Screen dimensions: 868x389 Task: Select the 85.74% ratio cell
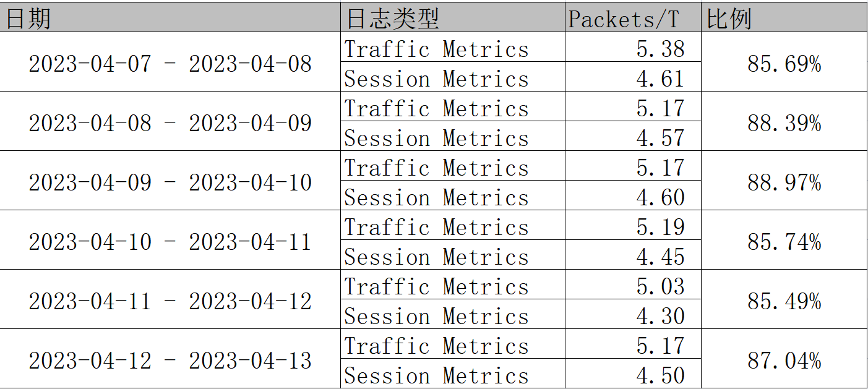click(x=784, y=241)
